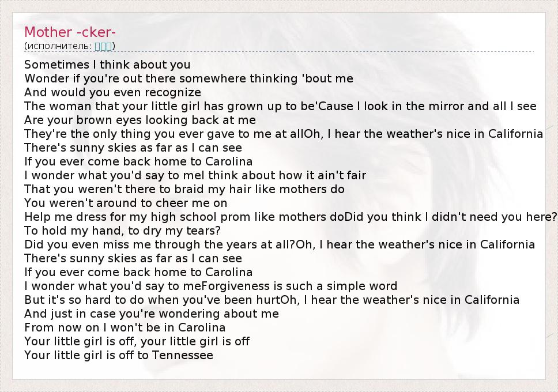Click line starting "They're the only thing"
The image size is (558, 392).
(284, 134)
